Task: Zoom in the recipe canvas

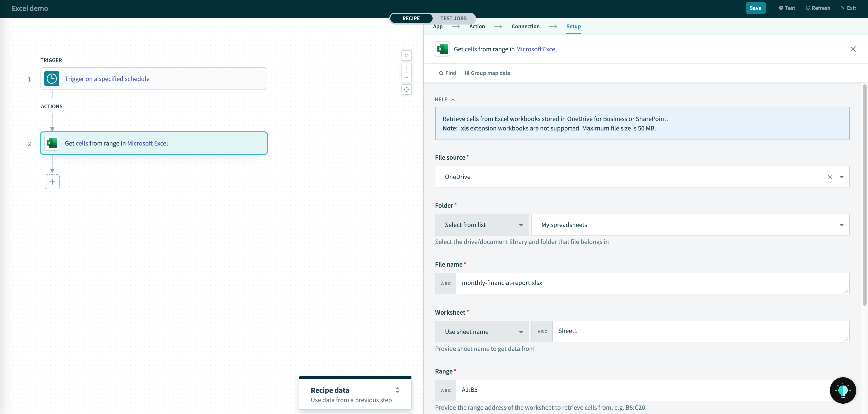Action: point(406,68)
